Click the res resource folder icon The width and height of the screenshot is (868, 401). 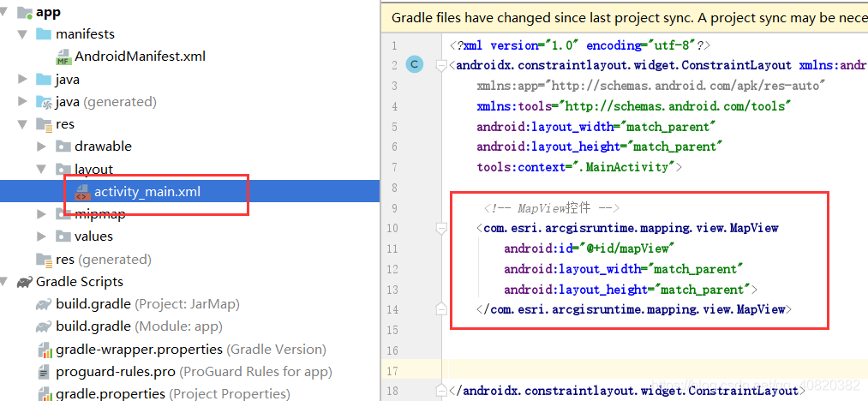coord(44,124)
